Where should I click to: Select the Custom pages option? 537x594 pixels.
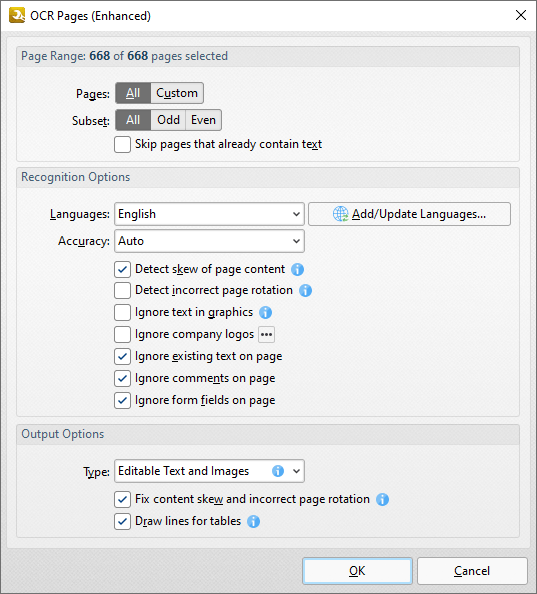tap(177, 93)
